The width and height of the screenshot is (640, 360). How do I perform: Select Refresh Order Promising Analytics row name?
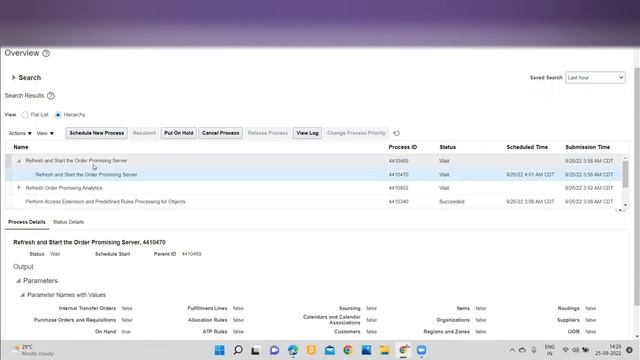[x=64, y=188]
